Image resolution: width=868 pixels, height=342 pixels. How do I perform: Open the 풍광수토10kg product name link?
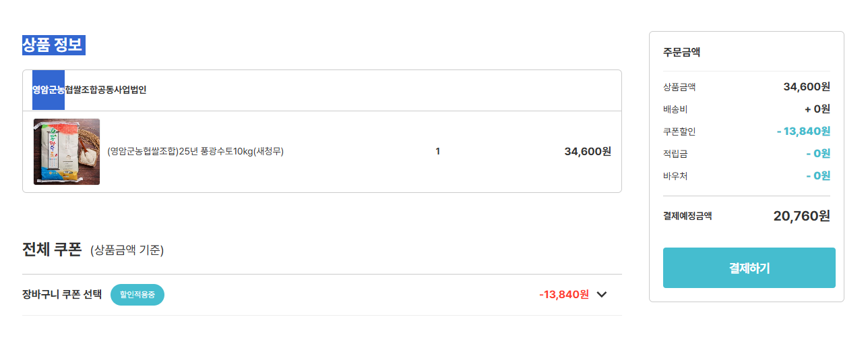[x=195, y=152]
